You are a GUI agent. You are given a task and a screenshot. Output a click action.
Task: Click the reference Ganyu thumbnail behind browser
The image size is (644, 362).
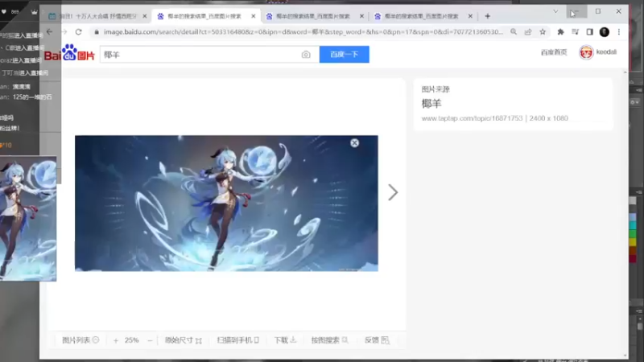point(28,218)
